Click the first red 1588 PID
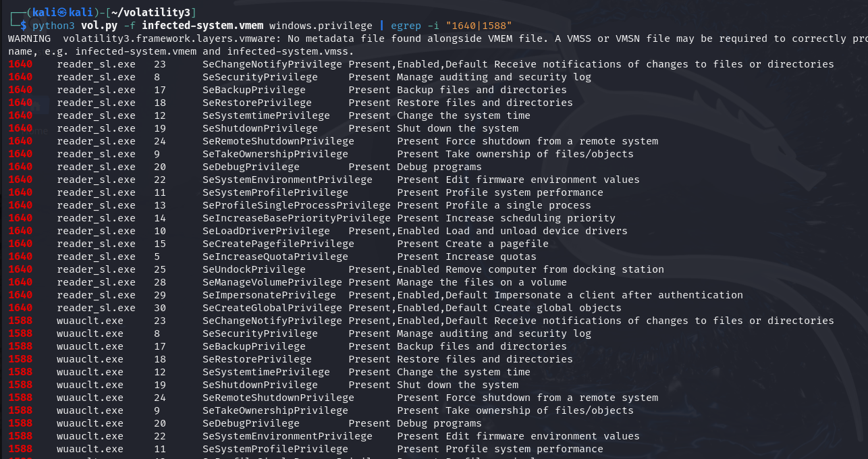The image size is (868, 459). pyautogui.click(x=20, y=321)
